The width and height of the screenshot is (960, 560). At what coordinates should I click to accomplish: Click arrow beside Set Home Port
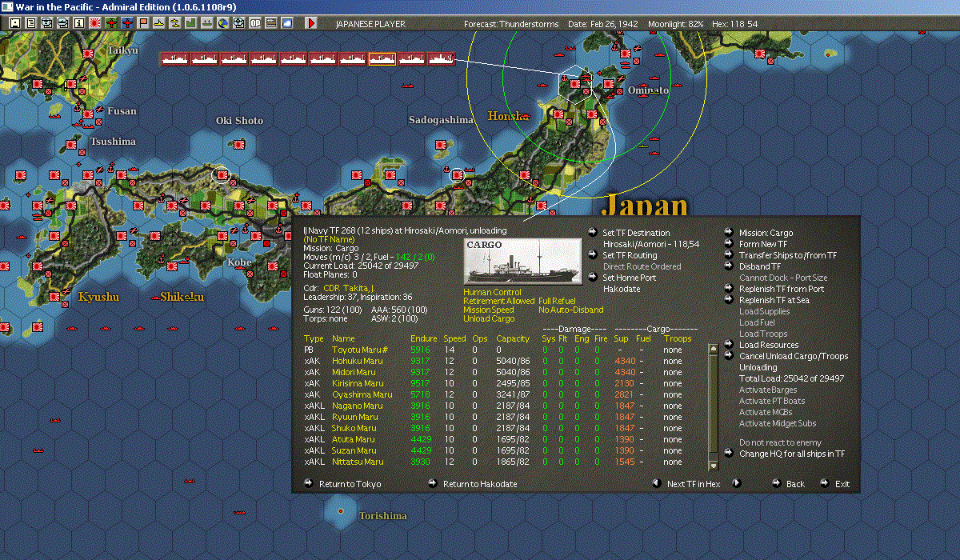tap(592, 277)
